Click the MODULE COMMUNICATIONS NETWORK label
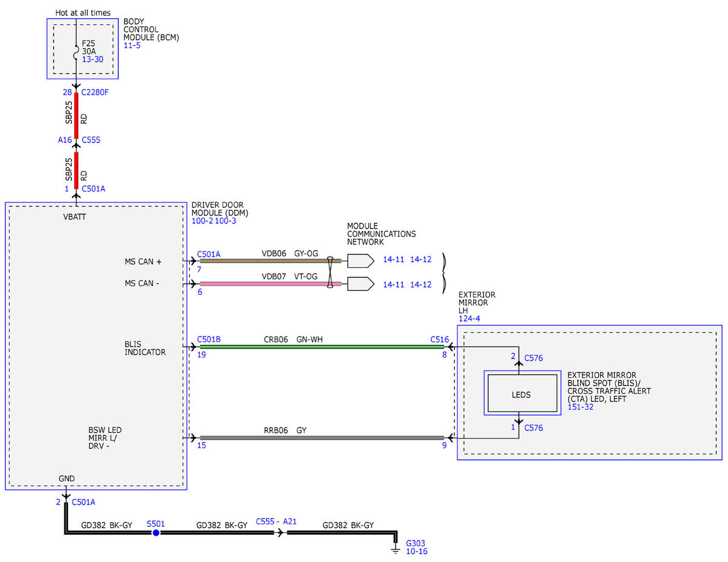 click(382, 234)
